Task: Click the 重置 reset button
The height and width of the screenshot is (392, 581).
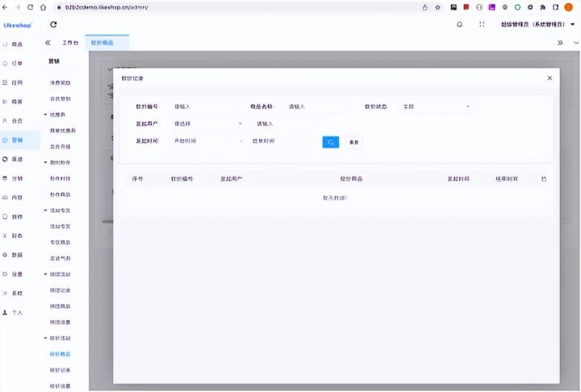Action: pyautogui.click(x=354, y=142)
